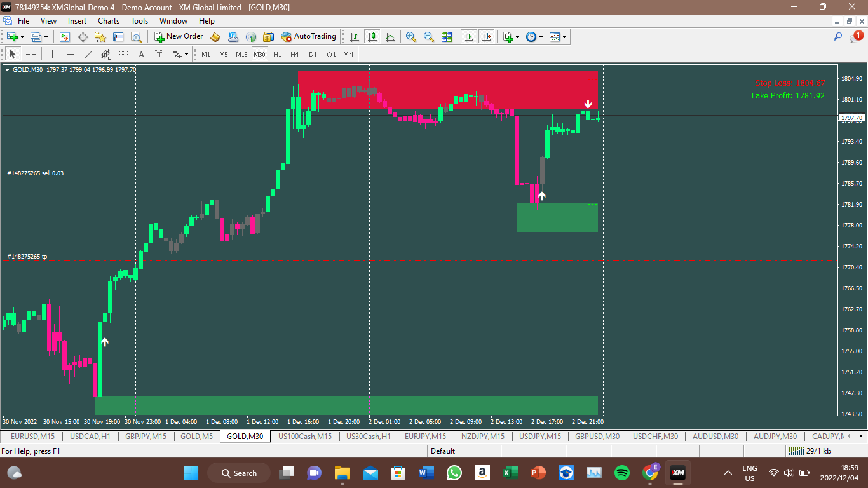Screen dimensions: 868x488
Task: Open the Charts menu
Action: [109, 20]
